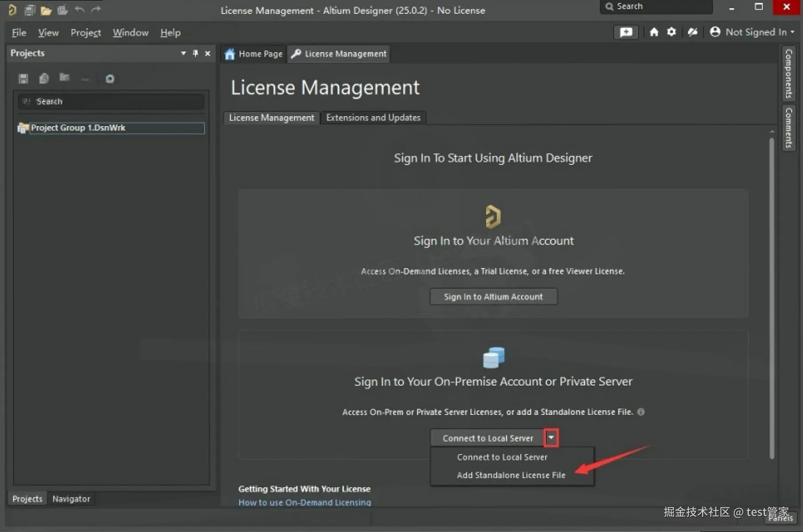The image size is (803, 532).
Task: Click the Connect to Local Server button
Action: [x=488, y=438]
